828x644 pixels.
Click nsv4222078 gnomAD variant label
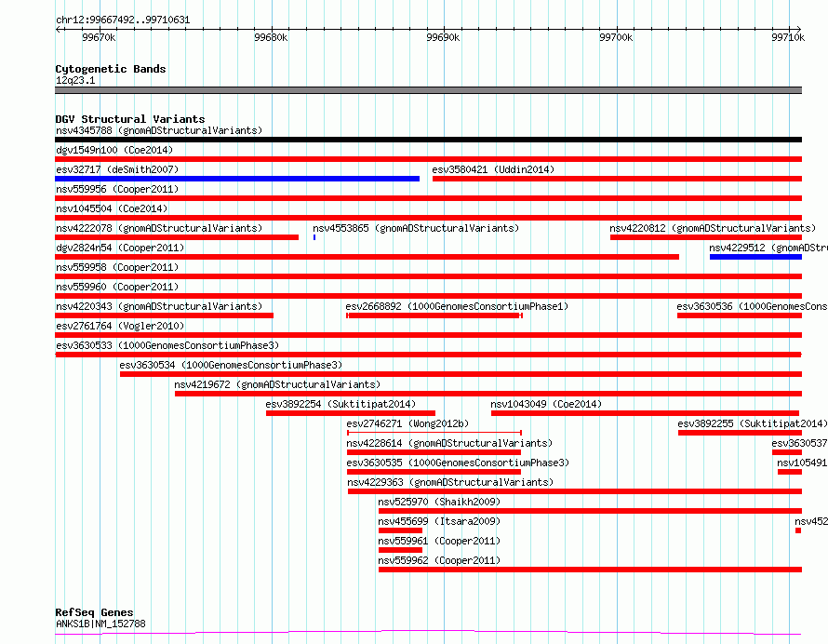(159, 228)
